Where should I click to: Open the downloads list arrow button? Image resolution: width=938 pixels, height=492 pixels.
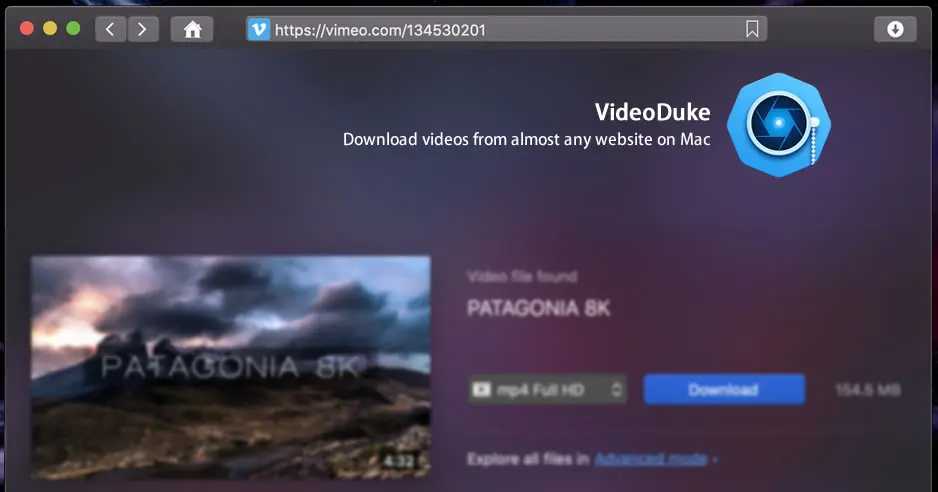(x=895, y=29)
